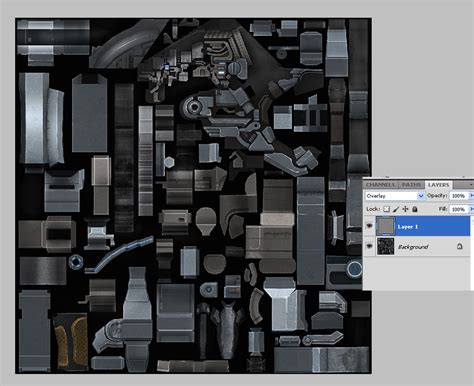This screenshot has width=474, height=386.
Task: Click into the Fill percentage field
Action: (459, 209)
